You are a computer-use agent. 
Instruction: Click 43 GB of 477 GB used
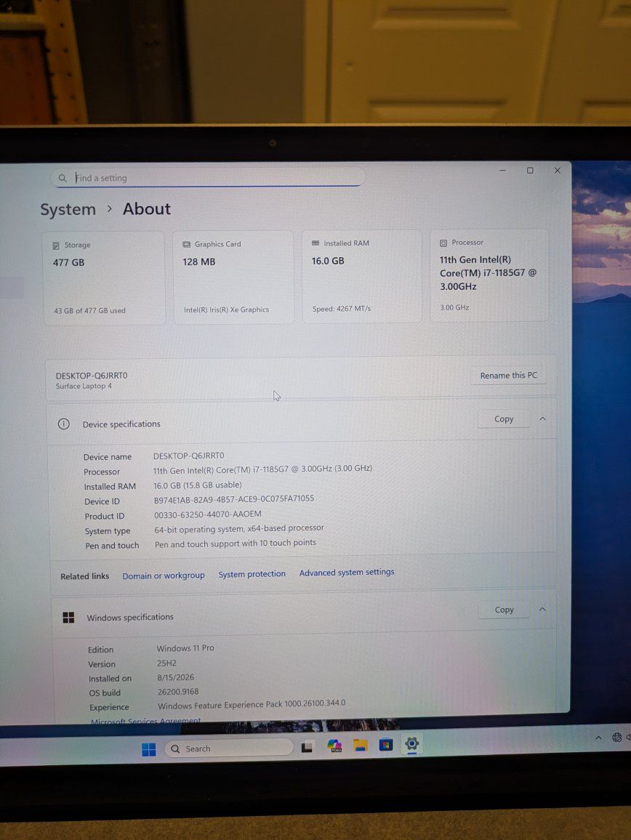click(89, 310)
